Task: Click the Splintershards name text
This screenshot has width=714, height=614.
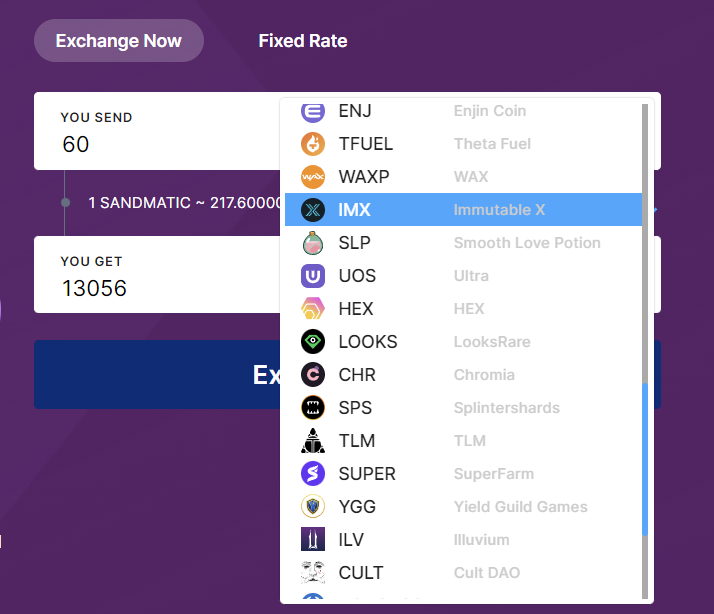Action: (x=506, y=408)
